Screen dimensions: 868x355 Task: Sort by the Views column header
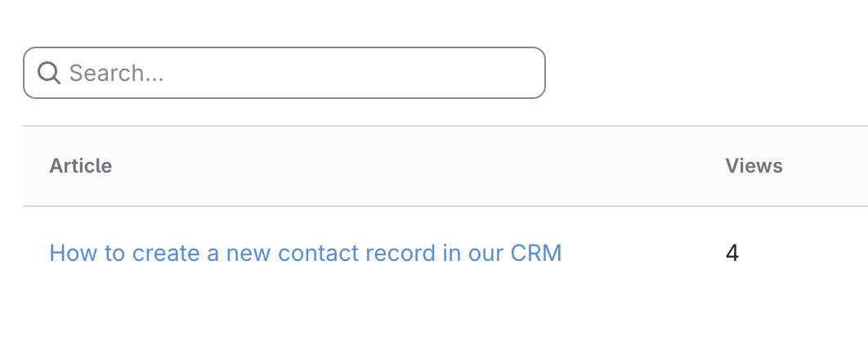pyautogui.click(x=754, y=166)
